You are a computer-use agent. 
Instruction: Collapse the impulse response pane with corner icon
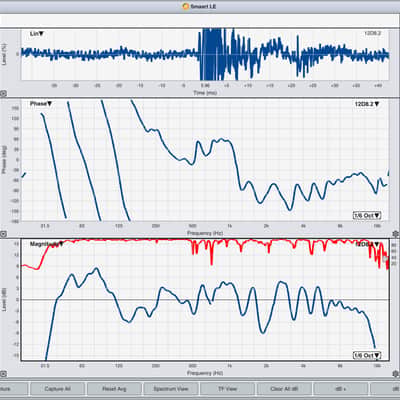click(x=3, y=94)
